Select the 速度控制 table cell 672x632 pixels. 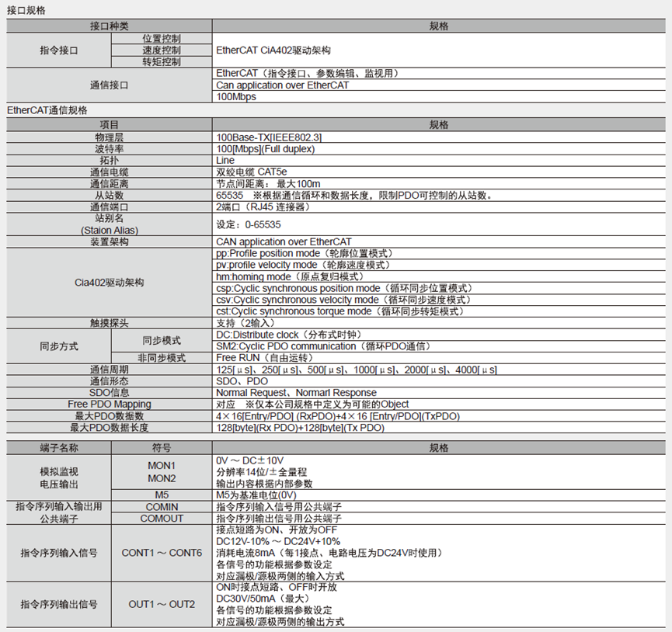[162, 50]
